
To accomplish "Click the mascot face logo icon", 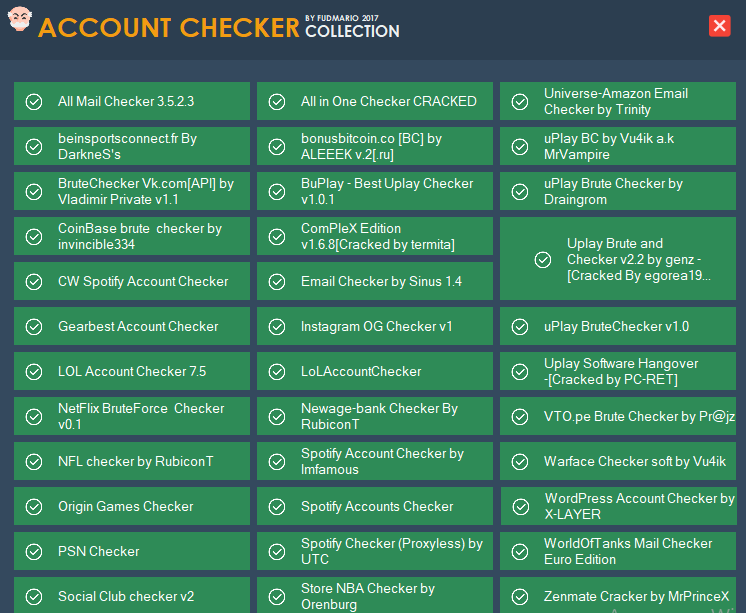I will (20, 19).
